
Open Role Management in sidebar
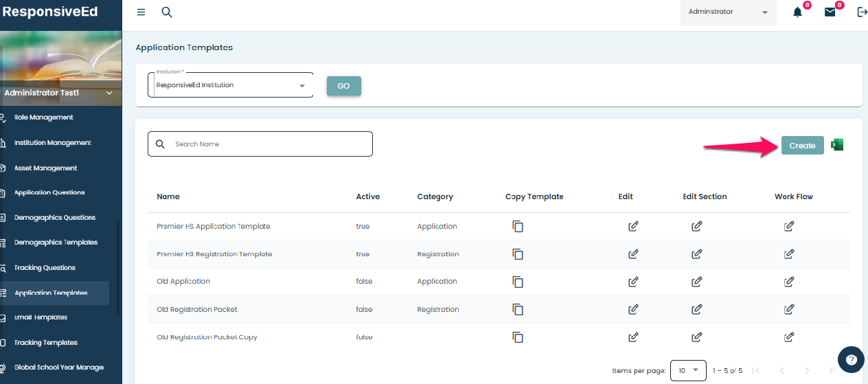click(x=43, y=117)
